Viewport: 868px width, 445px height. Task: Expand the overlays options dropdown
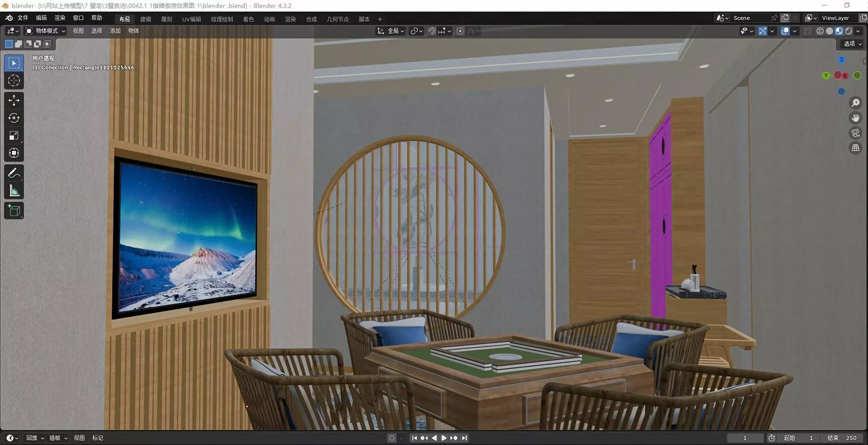pos(795,31)
